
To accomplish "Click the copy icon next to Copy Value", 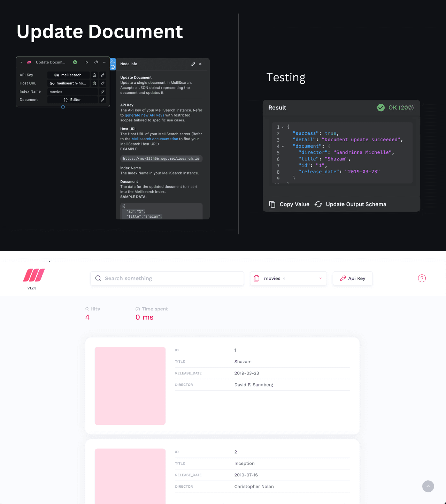I will coord(272,204).
